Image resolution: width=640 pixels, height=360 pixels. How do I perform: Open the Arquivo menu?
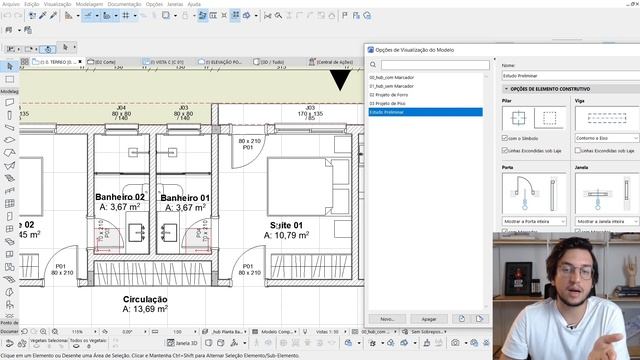pyautogui.click(x=11, y=4)
